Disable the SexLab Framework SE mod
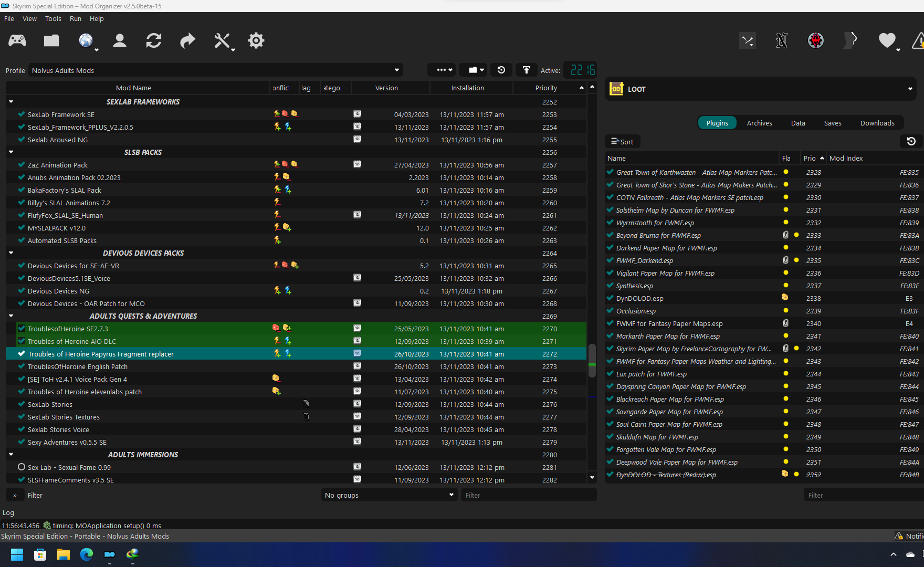 pyautogui.click(x=22, y=114)
